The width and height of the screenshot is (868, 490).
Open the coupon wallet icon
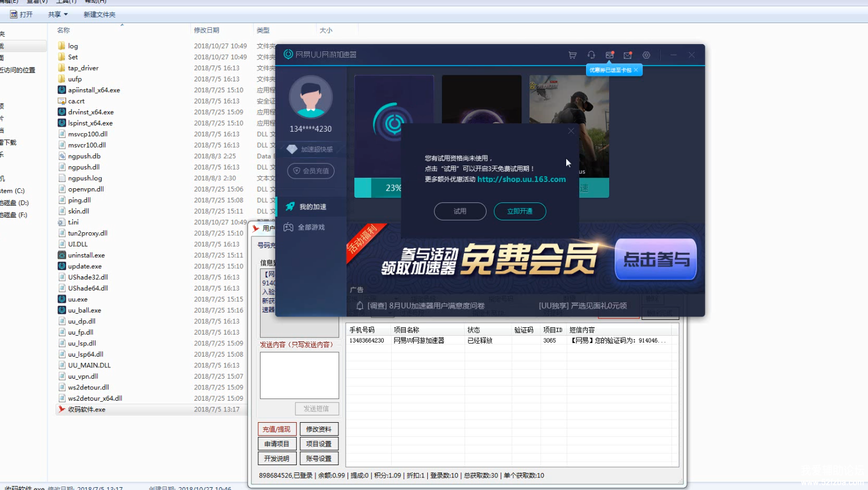(x=610, y=55)
